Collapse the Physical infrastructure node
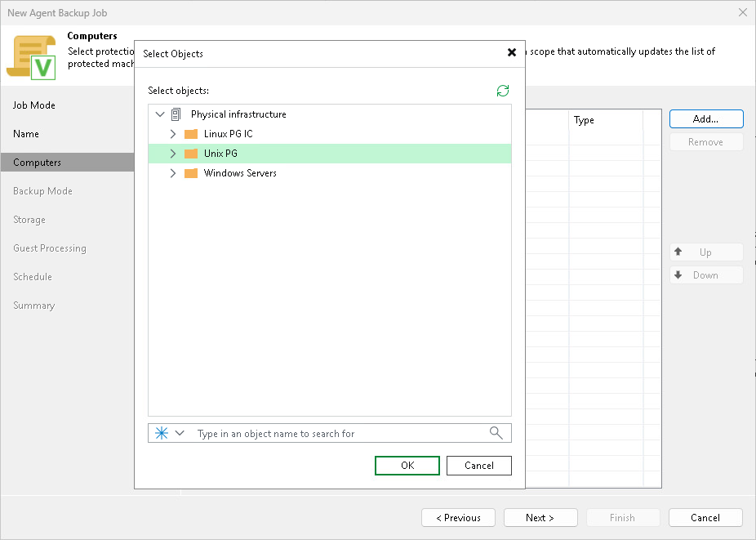756x540 pixels. pos(160,114)
